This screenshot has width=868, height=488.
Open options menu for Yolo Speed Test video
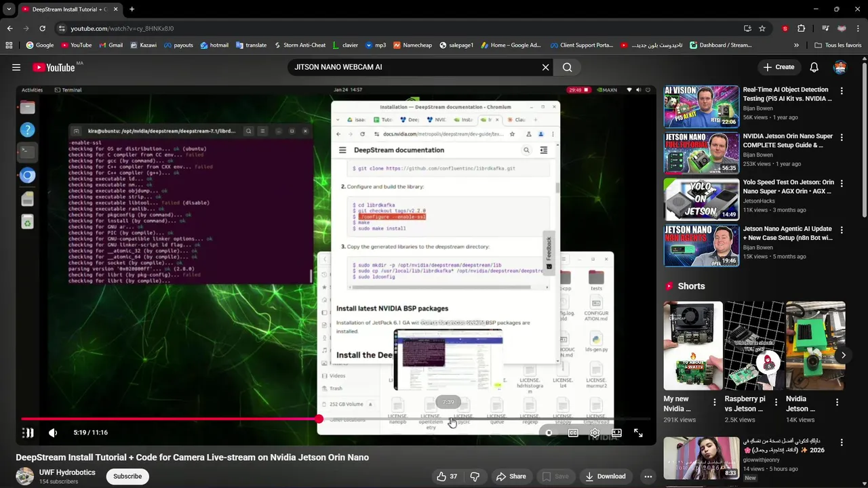[842, 184]
